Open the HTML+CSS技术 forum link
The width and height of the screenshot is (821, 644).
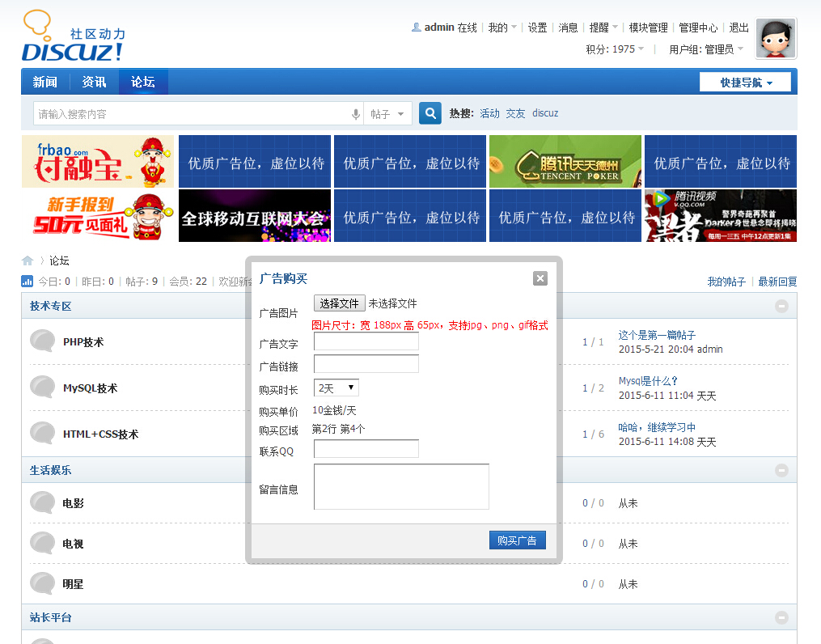tap(100, 434)
